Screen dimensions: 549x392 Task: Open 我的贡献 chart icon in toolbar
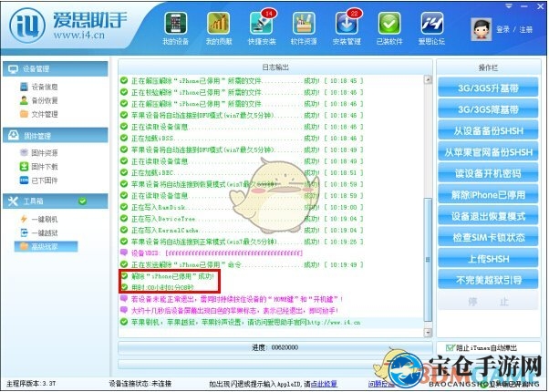pyautogui.click(x=219, y=28)
